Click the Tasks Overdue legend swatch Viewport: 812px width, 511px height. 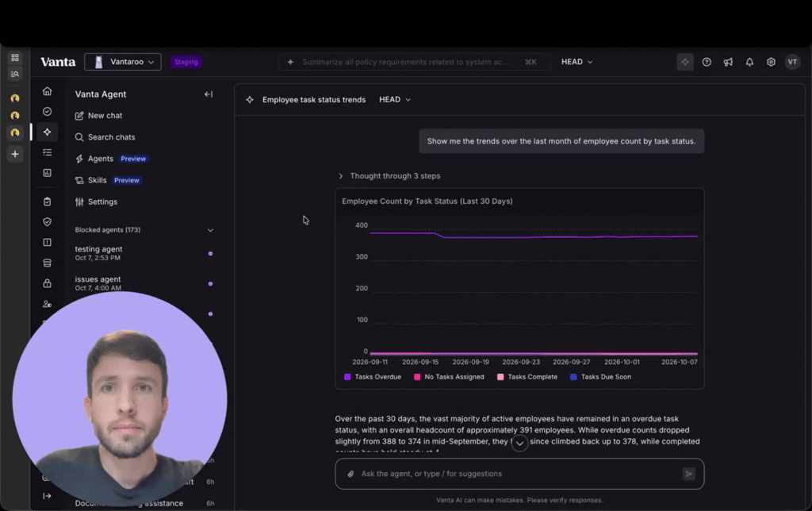(x=347, y=377)
